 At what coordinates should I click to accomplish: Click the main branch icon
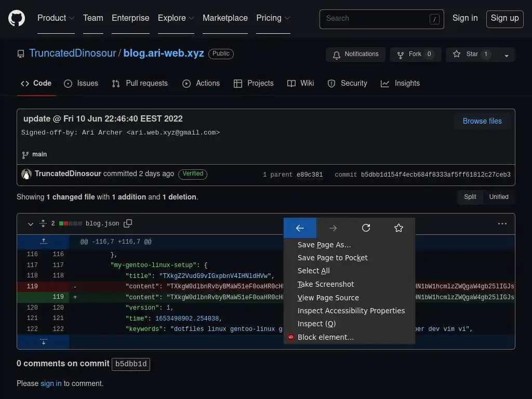pos(25,155)
